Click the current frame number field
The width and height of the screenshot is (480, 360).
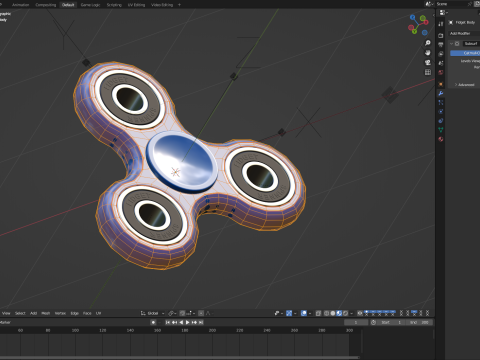tap(356, 322)
